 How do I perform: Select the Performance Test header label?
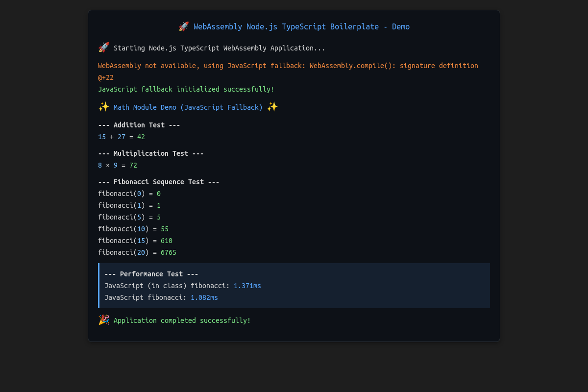[151, 274]
